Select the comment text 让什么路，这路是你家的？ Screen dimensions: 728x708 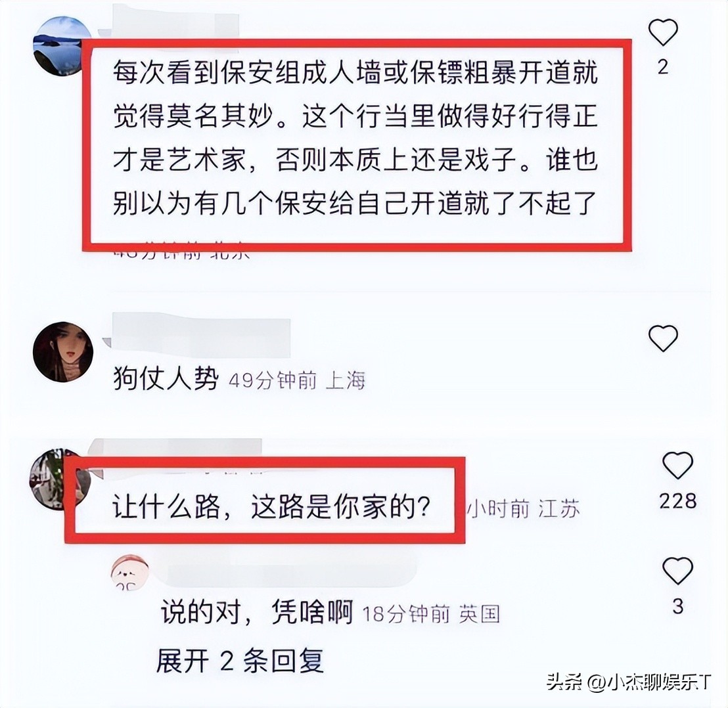point(272,507)
